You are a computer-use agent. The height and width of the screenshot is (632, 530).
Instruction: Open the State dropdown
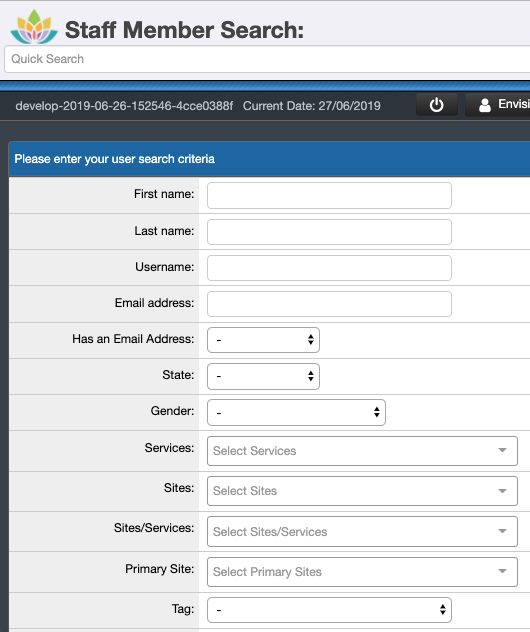[264, 376]
